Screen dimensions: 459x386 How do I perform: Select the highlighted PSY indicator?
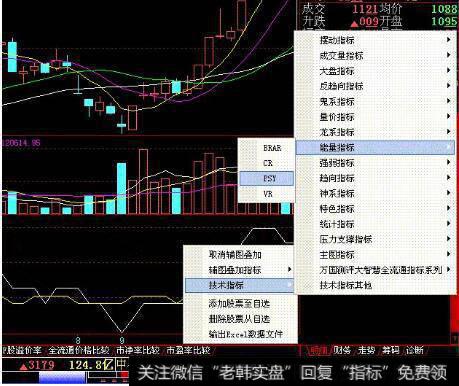click(x=266, y=178)
